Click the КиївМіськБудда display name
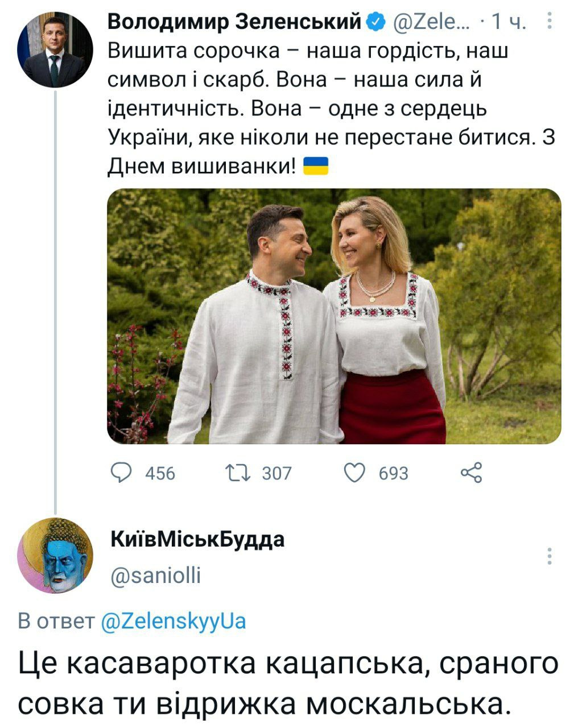 click(x=197, y=539)
